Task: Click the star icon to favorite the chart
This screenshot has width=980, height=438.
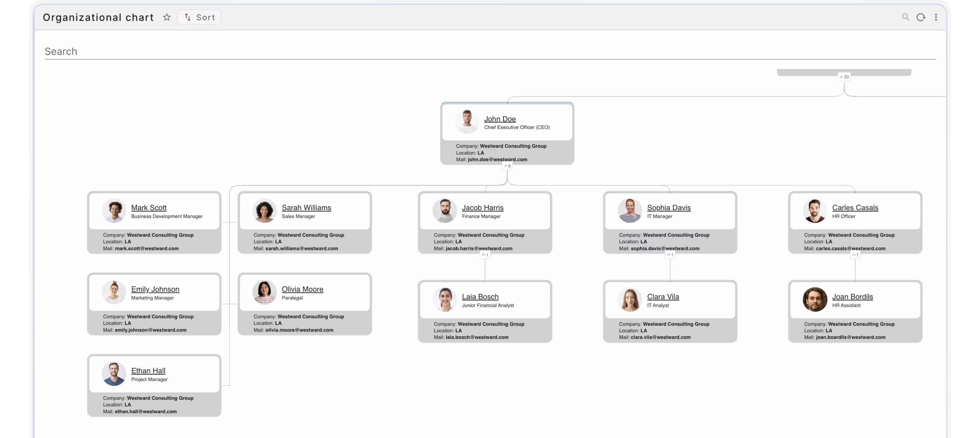Action: click(x=166, y=17)
